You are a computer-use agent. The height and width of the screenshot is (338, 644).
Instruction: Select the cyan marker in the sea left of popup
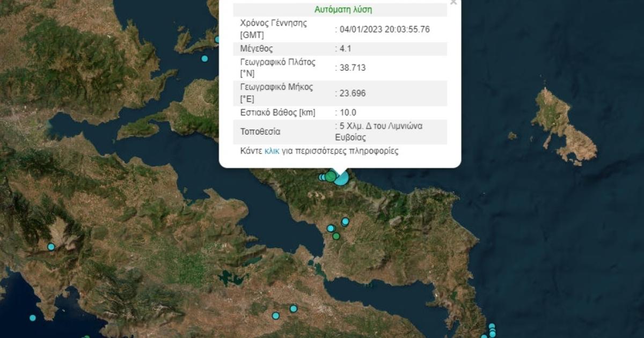(x=204, y=58)
